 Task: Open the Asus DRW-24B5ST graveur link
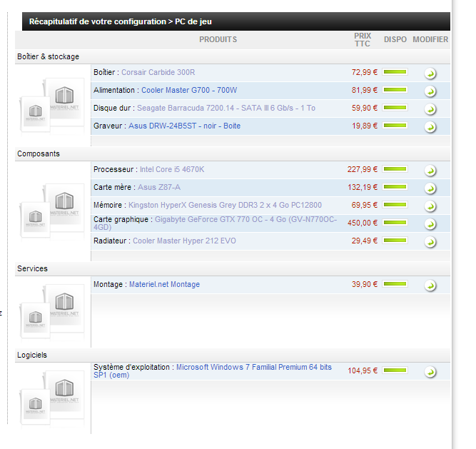[x=184, y=126]
